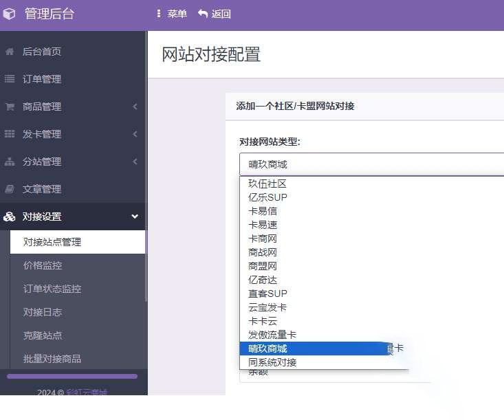Click the cube logo icon beside 管理后台
This screenshot has width=504, height=420.
pos(10,14)
